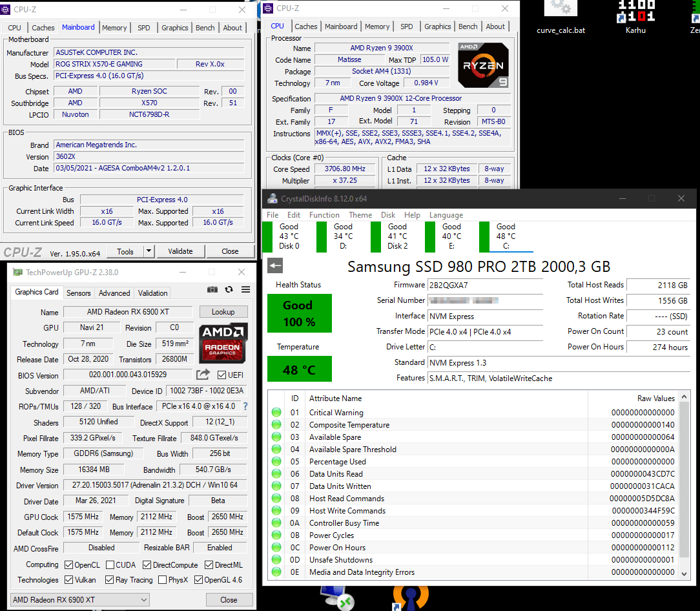
Task: Click status dot for Available Spare
Action: pyautogui.click(x=276, y=437)
